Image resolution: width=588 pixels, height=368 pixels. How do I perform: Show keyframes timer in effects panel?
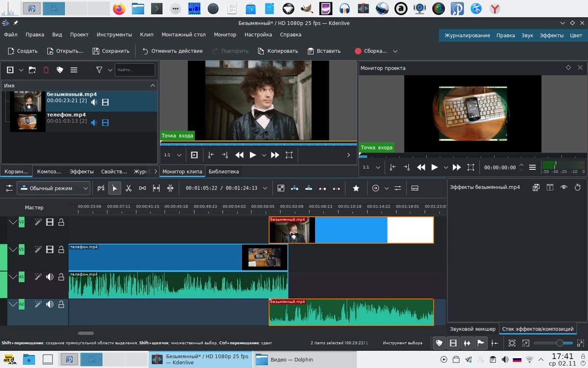click(578, 187)
